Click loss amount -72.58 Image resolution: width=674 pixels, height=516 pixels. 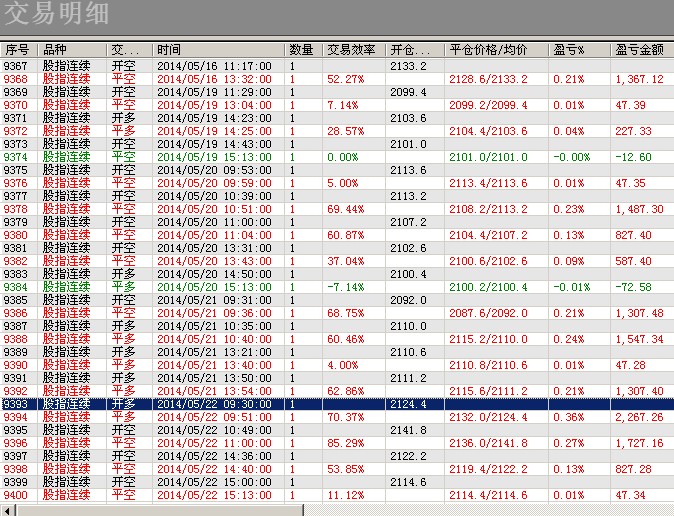click(x=633, y=287)
